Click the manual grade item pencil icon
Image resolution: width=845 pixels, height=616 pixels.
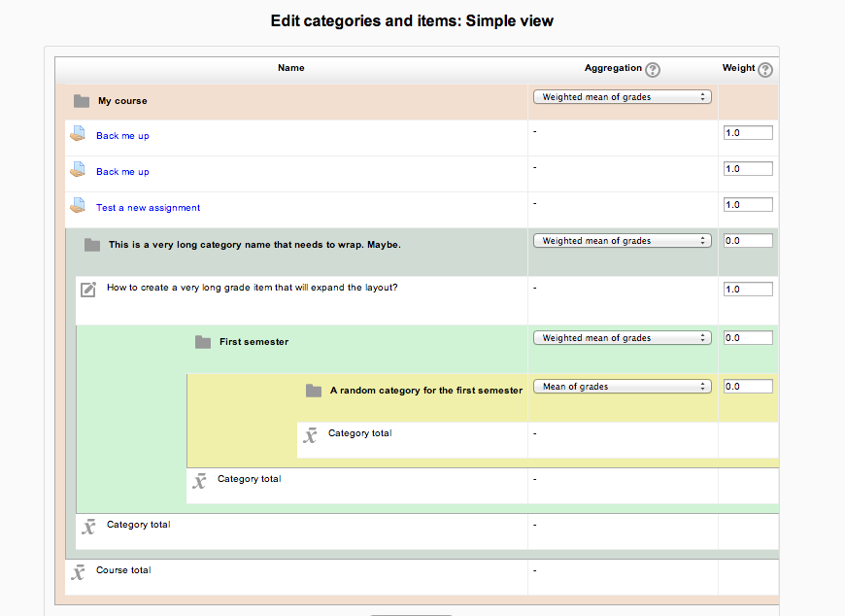coord(88,290)
